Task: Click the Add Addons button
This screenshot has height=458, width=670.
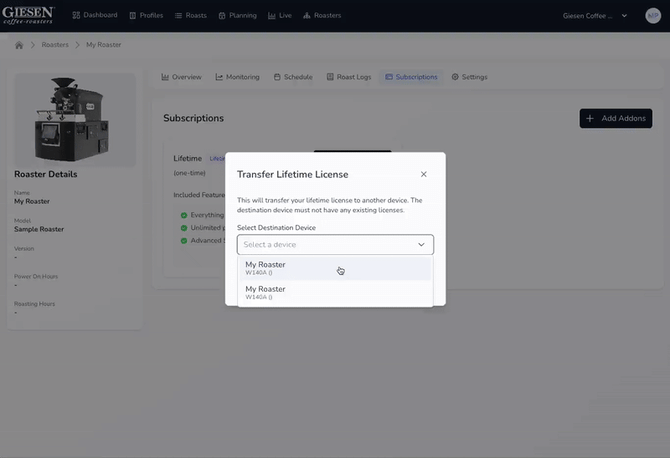Action: coord(615,118)
